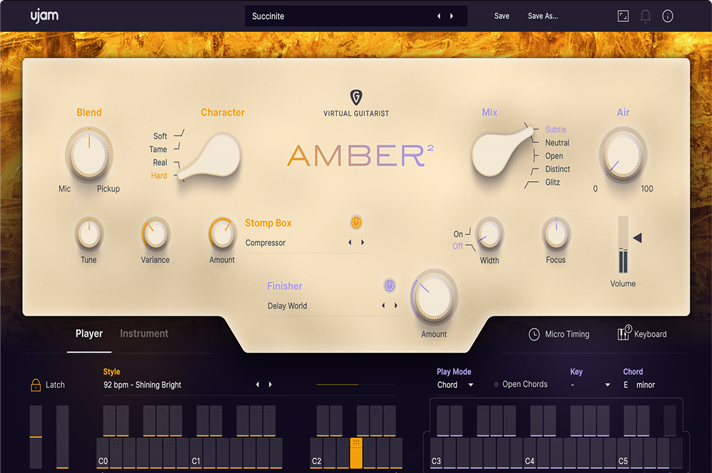The image size is (712, 473).
Task: Click the E minor chord display
Action: 638,385
